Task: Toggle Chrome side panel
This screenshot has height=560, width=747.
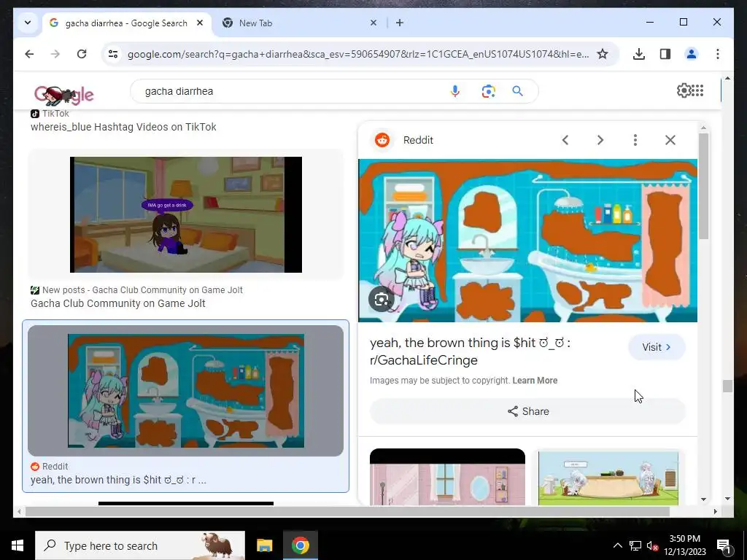Action: pos(665,54)
